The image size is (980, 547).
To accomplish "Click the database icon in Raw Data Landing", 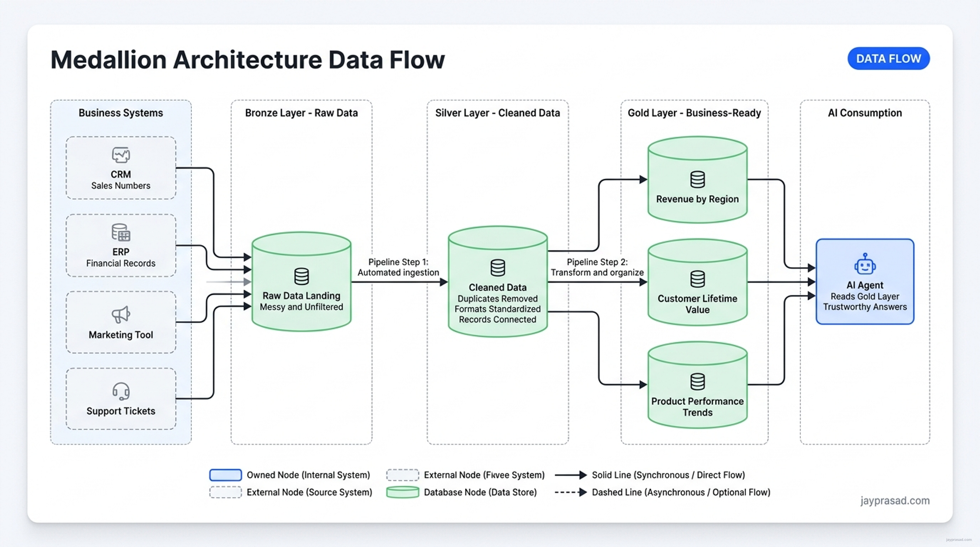I will click(302, 276).
